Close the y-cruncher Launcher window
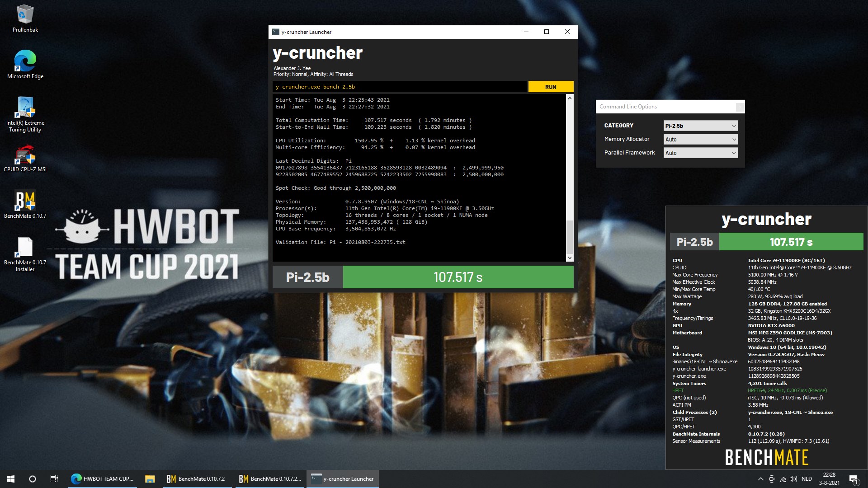 pos(567,32)
